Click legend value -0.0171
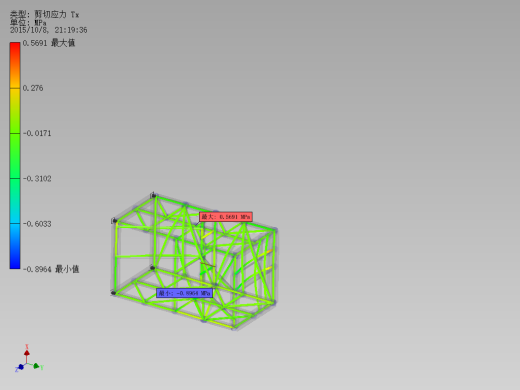The image size is (520, 390). point(37,133)
